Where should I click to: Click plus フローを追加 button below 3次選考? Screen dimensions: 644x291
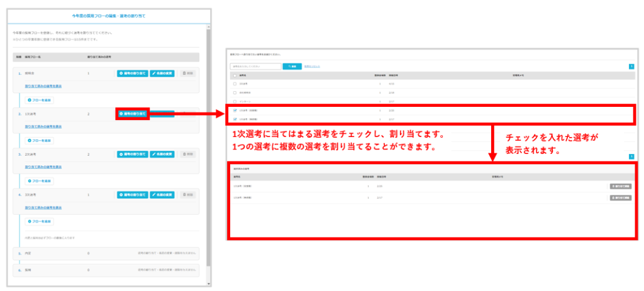point(38,221)
